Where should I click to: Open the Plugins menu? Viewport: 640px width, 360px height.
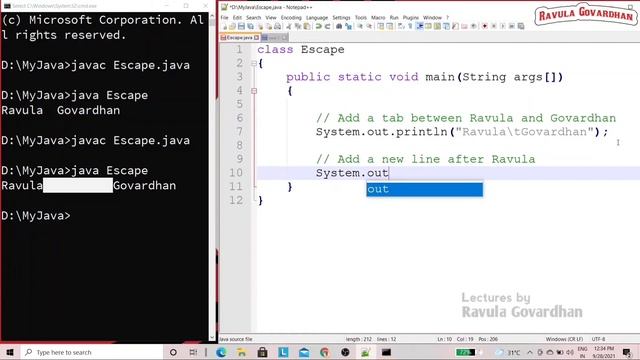411,18
